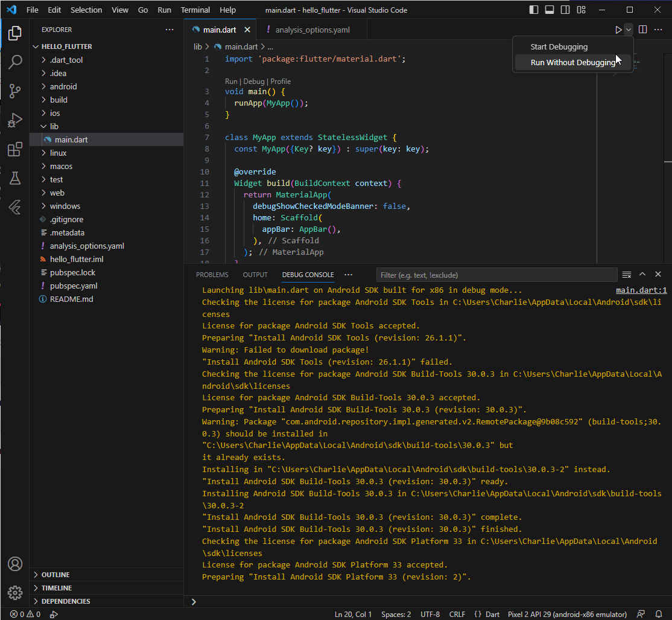
Task: Toggle the primary side bar layout icon
Action: (x=534, y=10)
